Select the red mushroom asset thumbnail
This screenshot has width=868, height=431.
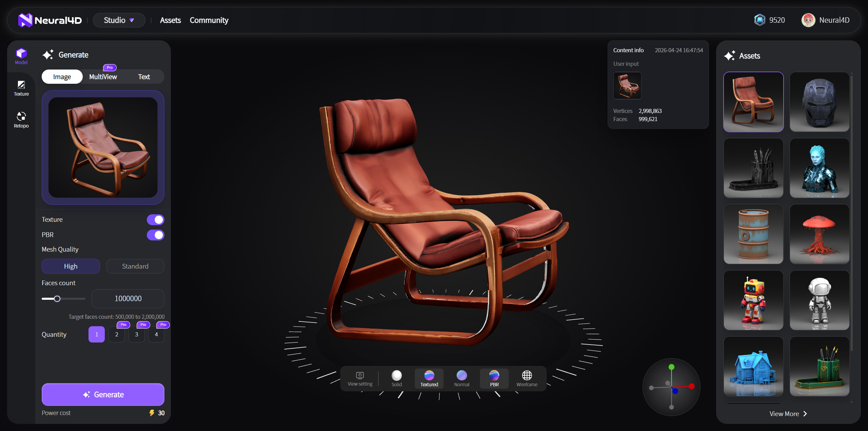click(x=820, y=234)
